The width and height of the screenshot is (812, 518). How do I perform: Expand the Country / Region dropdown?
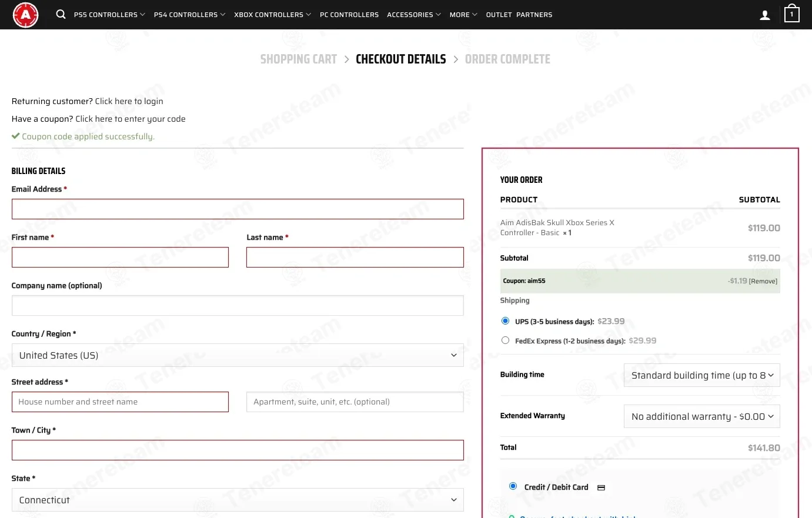click(238, 355)
